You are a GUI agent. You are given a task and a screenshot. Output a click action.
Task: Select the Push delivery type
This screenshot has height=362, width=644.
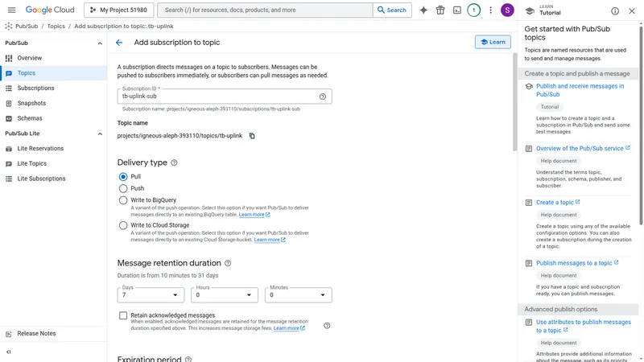123,188
